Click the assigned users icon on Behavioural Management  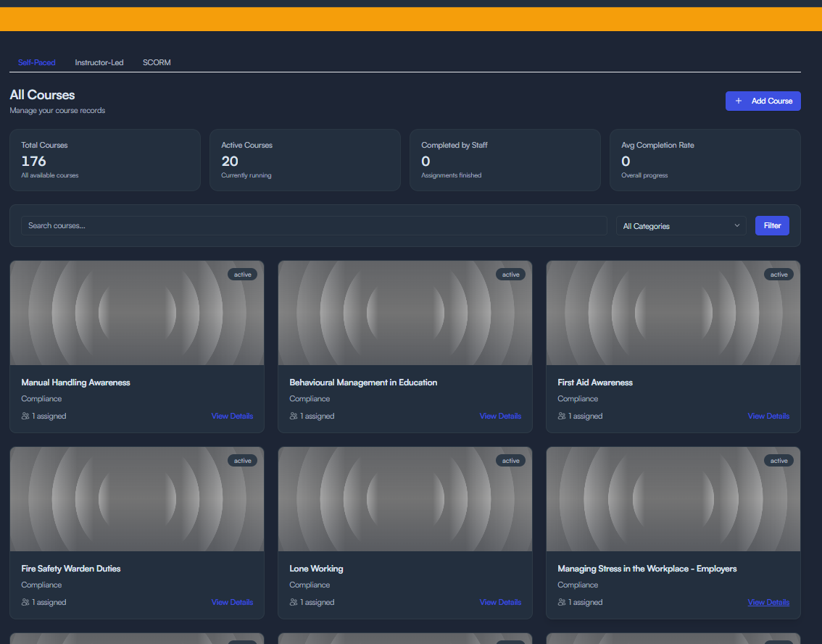tap(294, 416)
